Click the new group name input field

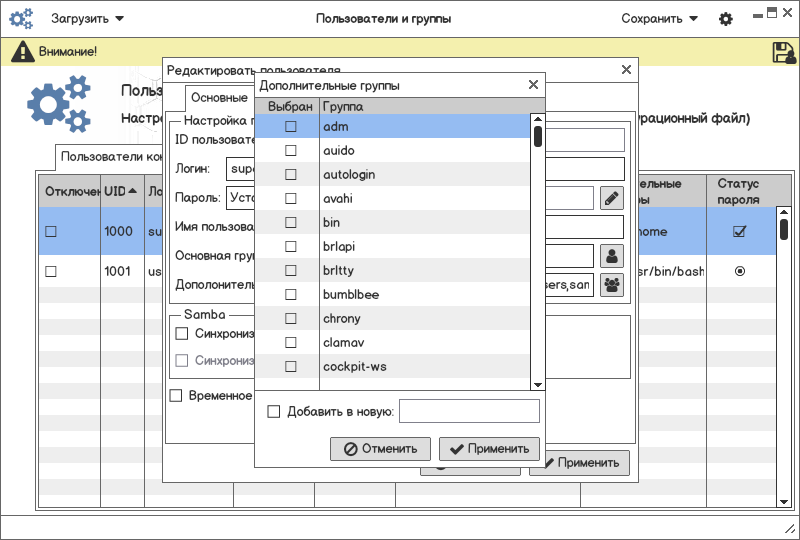[469, 411]
